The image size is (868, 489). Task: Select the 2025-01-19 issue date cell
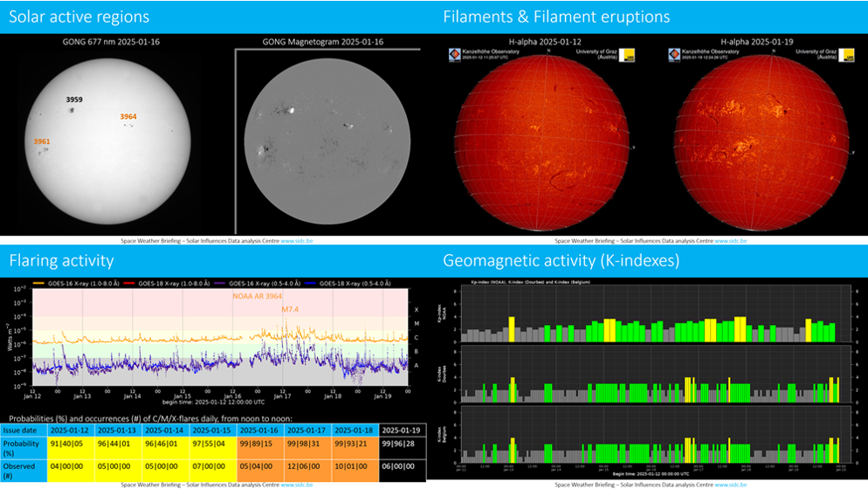pyautogui.click(x=403, y=430)
